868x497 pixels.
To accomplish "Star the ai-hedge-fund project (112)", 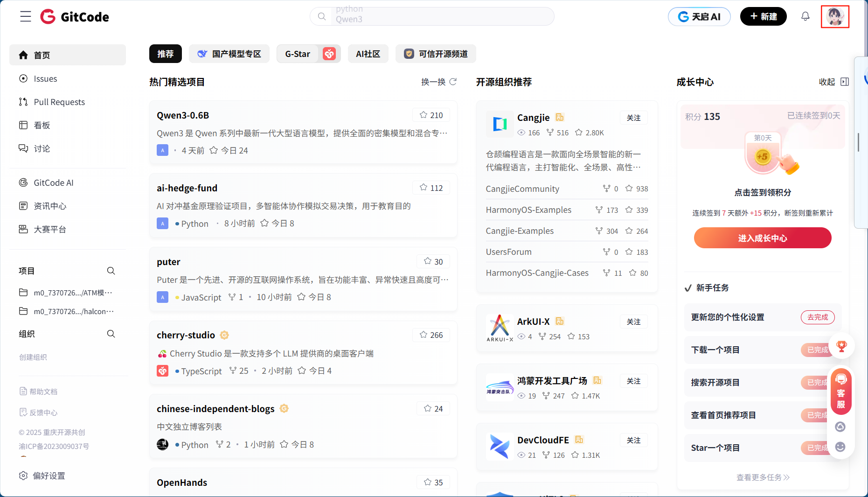I will click(x=431, y=188).
